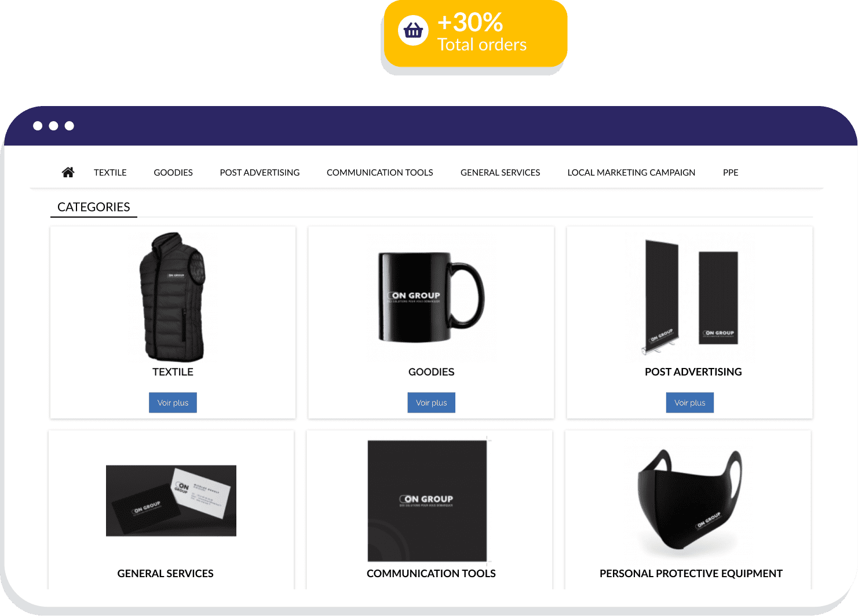Click Voir plus under Post Advertising

tap(690, 403)
